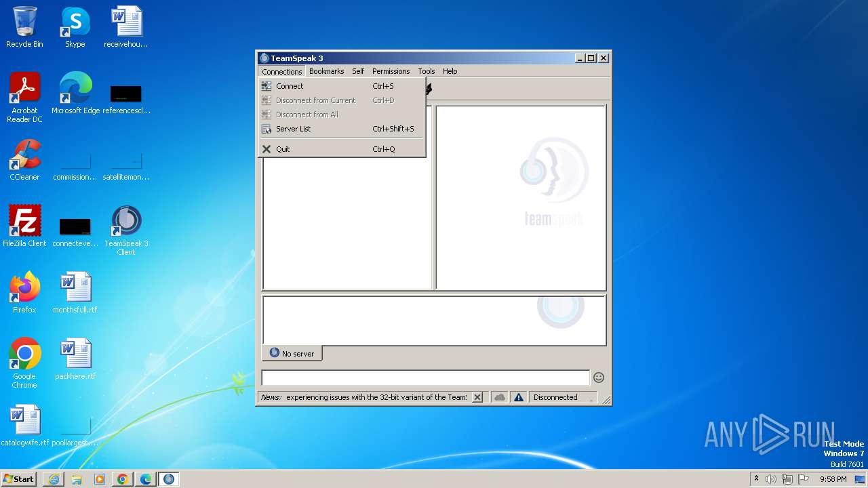Choose Connect from the Connections menu

pyautogui.click(x=342, y=86)
